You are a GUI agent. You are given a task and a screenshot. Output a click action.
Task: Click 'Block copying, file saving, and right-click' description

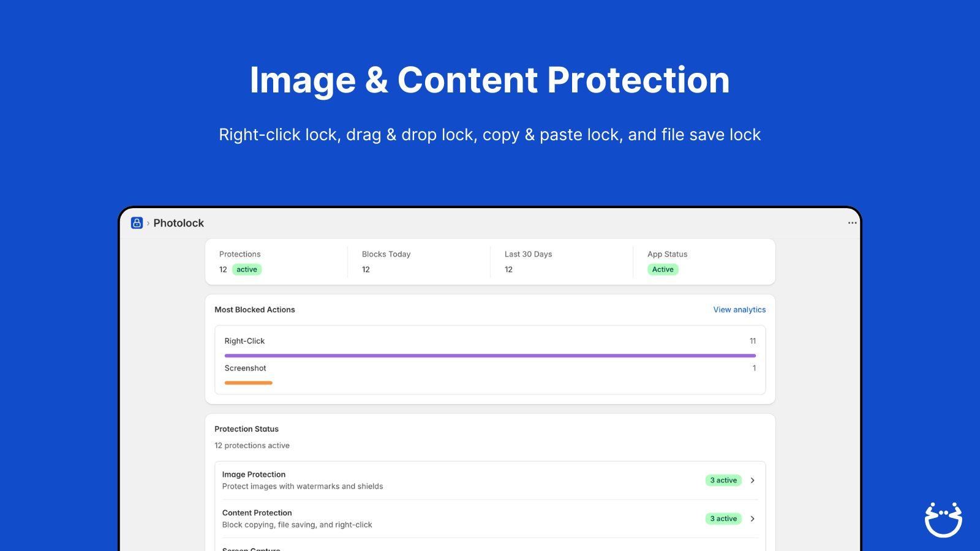297,525
